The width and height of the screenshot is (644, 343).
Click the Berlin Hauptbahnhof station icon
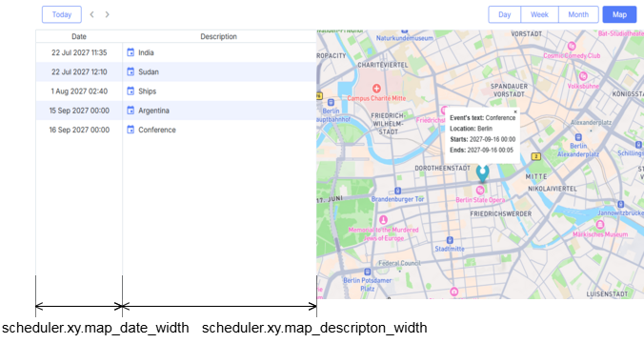click(x=331, y=102)
